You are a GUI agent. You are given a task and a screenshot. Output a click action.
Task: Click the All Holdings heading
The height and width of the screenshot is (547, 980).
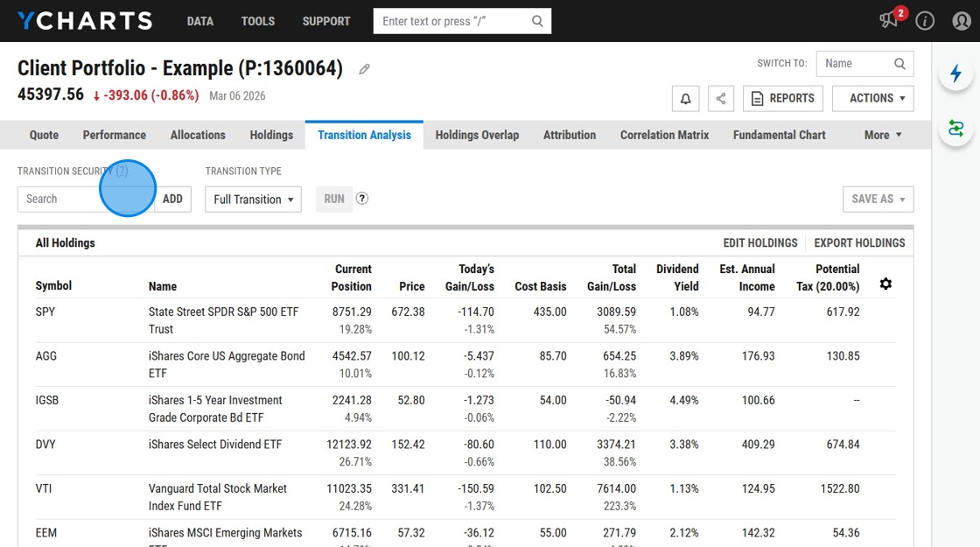tap(65, 243)
